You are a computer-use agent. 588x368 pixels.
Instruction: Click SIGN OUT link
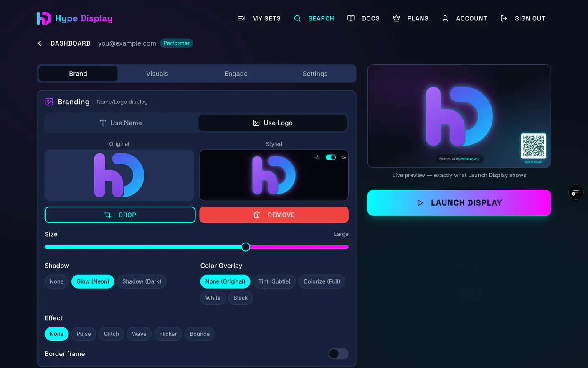pos(530,18)
